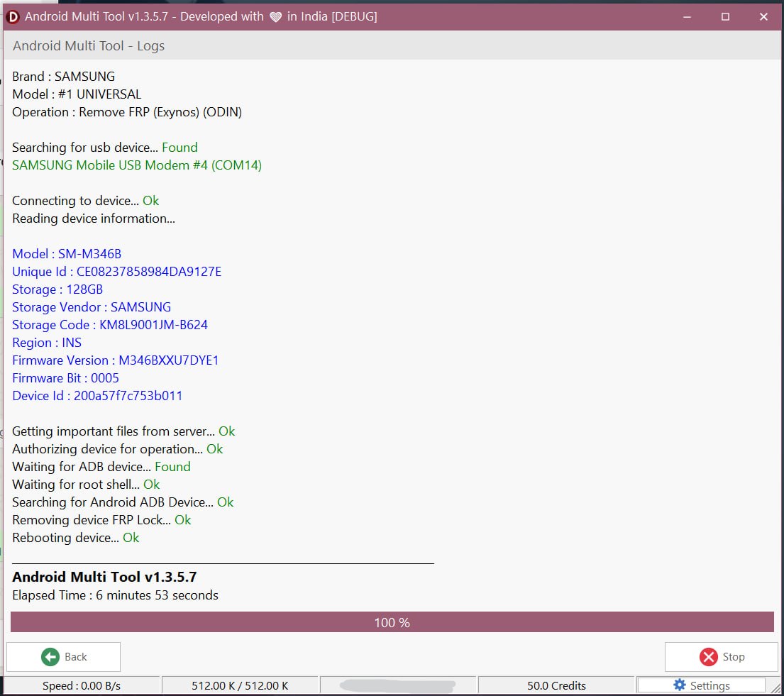Click the bold Android Multi Tool v1.3.5.7 heading

[x=104, y=577]
